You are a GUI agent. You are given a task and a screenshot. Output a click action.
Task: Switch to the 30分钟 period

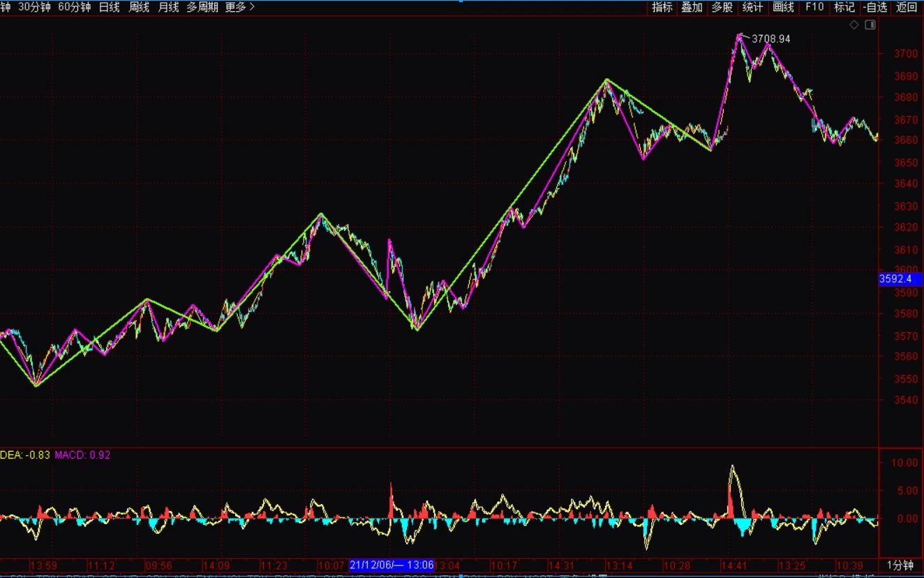(x=34, y=7)
